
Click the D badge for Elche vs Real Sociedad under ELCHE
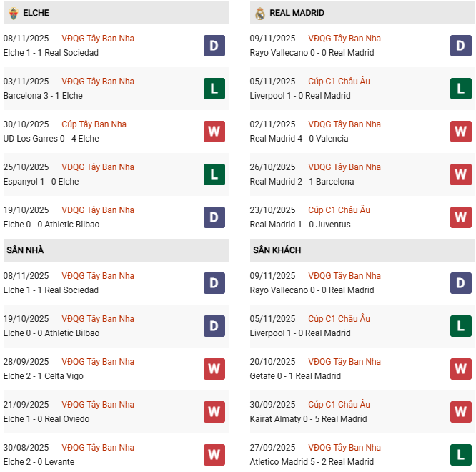(214, 46)
